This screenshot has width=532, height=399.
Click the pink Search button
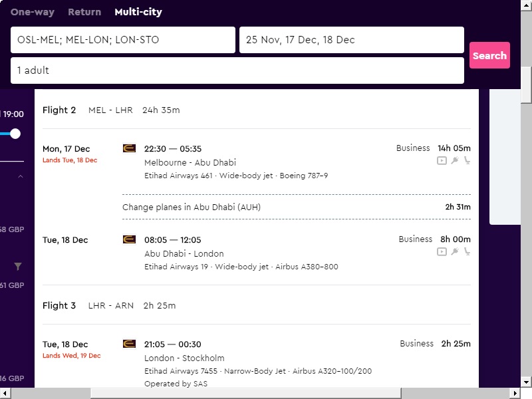click(x=489, y=55)
